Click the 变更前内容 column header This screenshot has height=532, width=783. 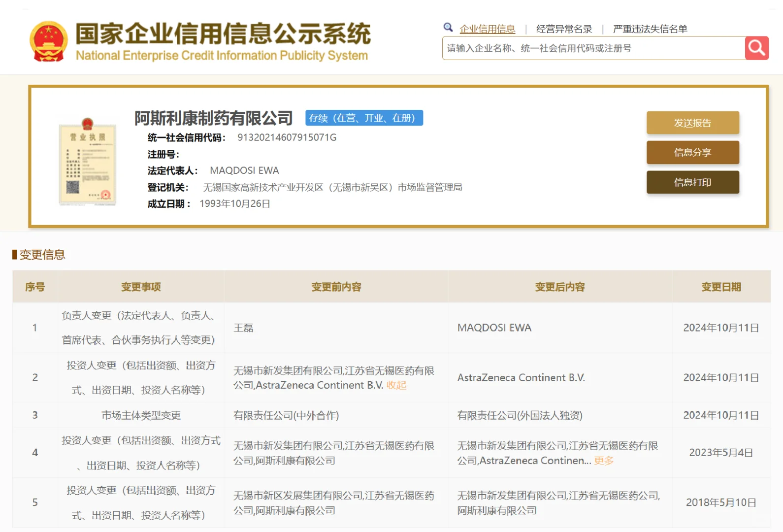click(x=336, y=287)
